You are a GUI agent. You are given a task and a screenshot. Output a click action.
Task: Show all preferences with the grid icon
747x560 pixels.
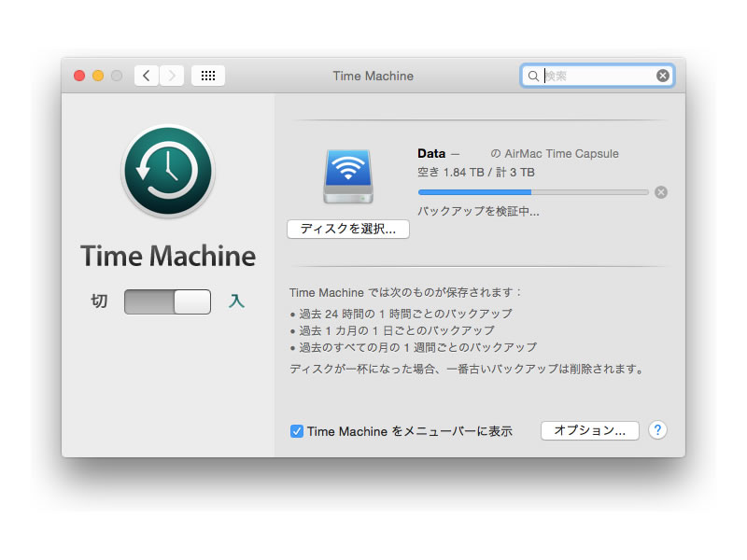point(208,76)
